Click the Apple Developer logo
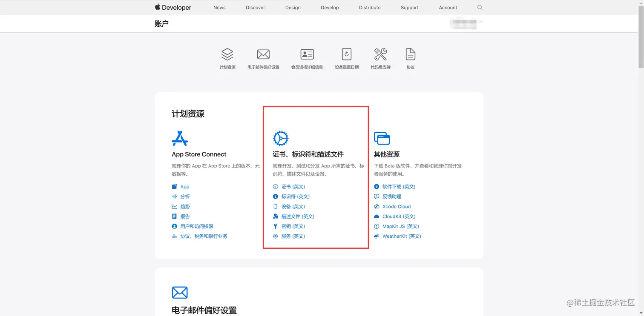 173,7
